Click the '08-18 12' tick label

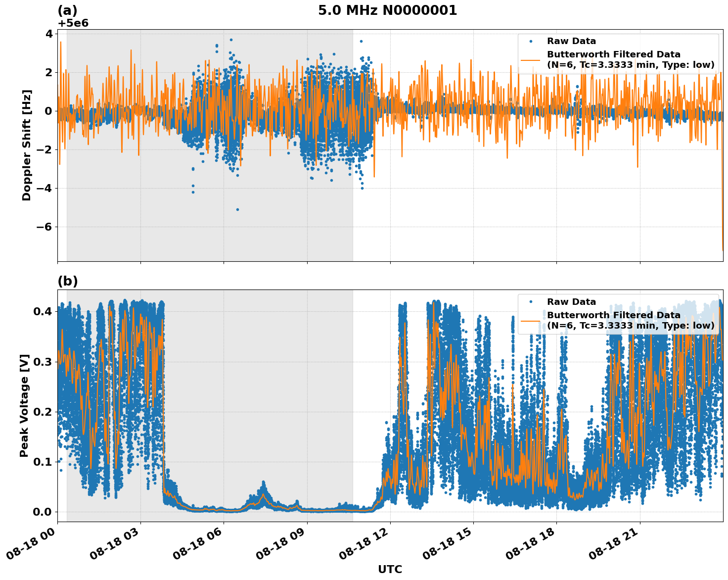[x=362, y=543]
